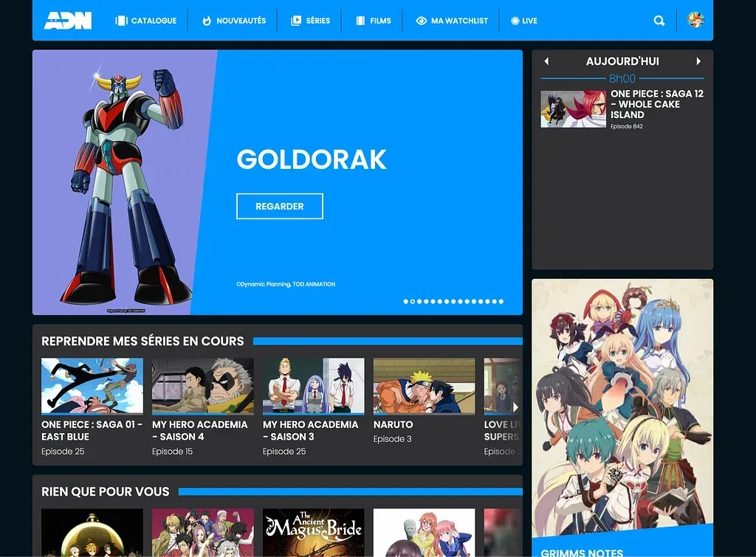
Task: Click the One Piece : Saga 01 – East Blue title
Action: [92, 431]
